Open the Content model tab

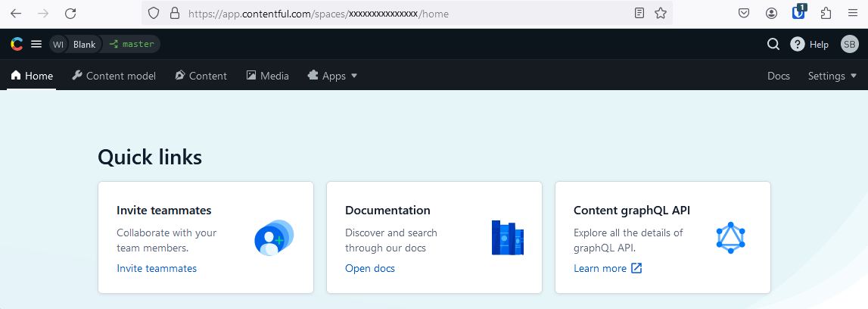[114, 76]
